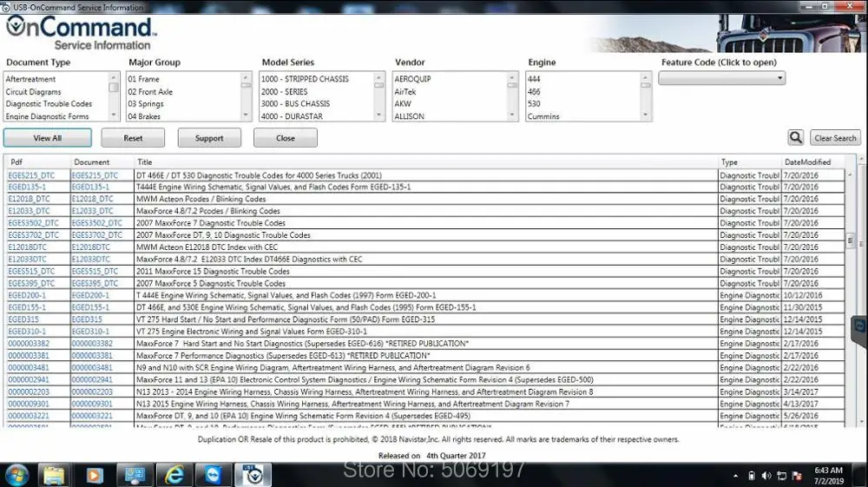Select 03 Springs major group

point(146,104)
